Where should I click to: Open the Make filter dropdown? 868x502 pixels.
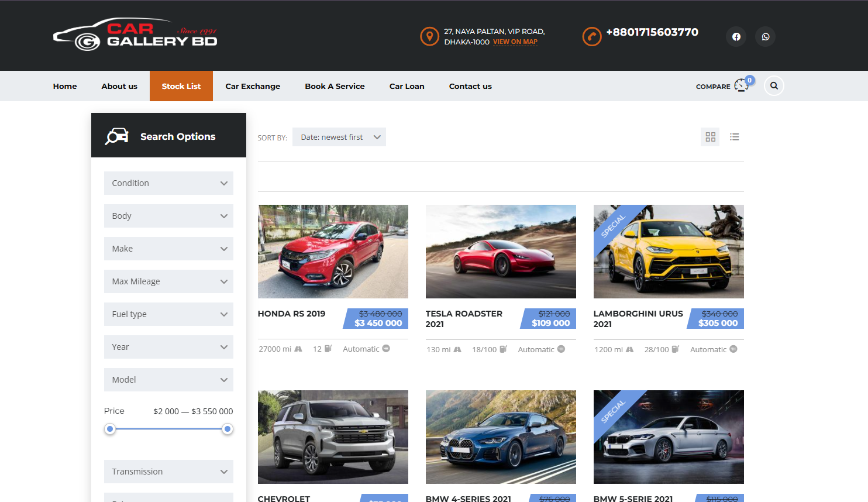(x=168, y=249)
